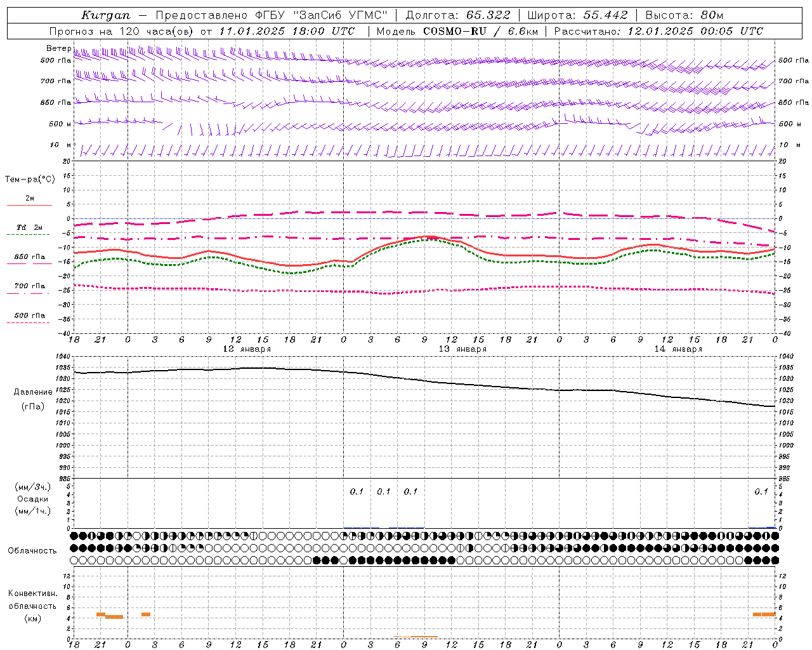Click the Давление pressure section label
Viewport: 812px width, 650px height.
33,392
